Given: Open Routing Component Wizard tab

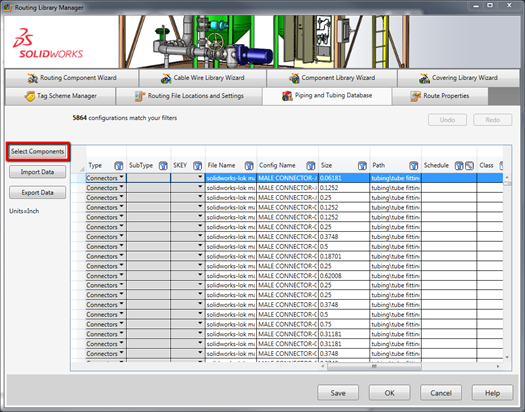Looking at the screenshot, I should point(72,78).
